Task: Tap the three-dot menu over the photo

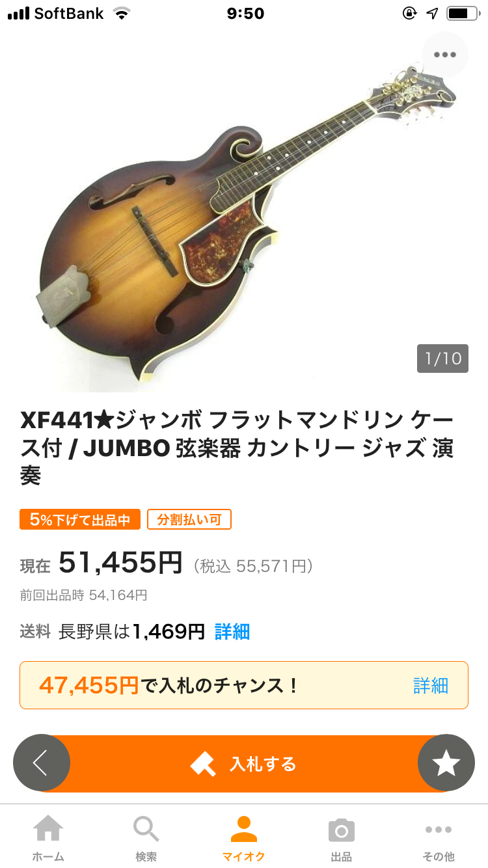Action: [x=444, y=55]
